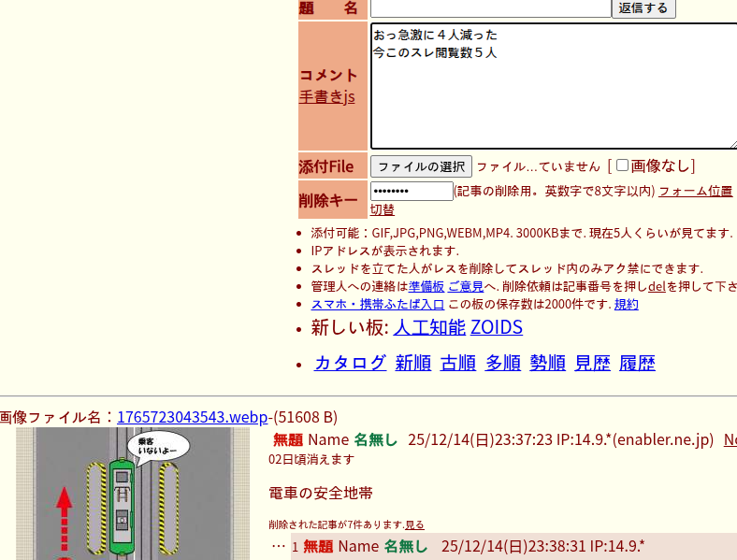Image resolution: width=737 pixels, height=560 pixels.
Task: Open image file link 1765723043543.webp
Action: tap(192, 417)
